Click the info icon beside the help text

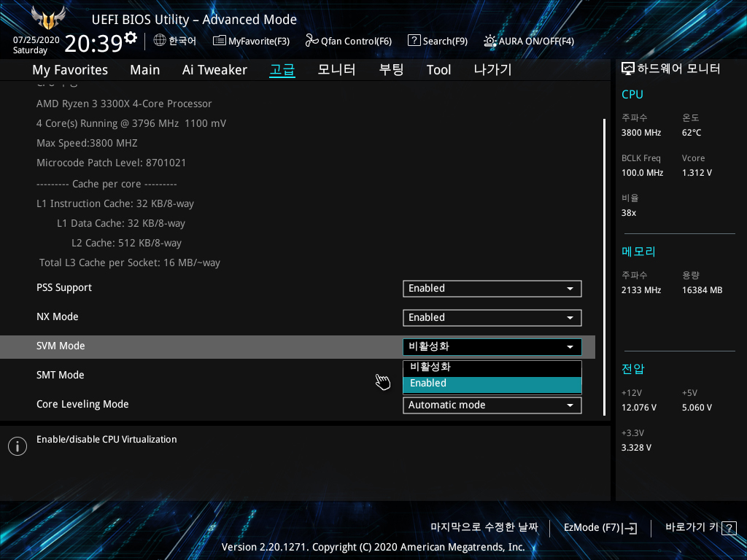pyautogui.click(x=18, y=446)
